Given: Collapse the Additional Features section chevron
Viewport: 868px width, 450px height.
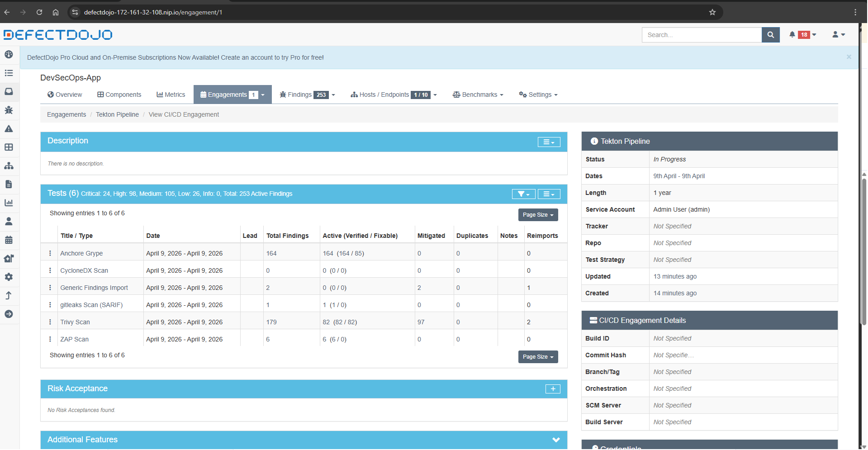Looking at the screenshot, I should coord(555,439).
